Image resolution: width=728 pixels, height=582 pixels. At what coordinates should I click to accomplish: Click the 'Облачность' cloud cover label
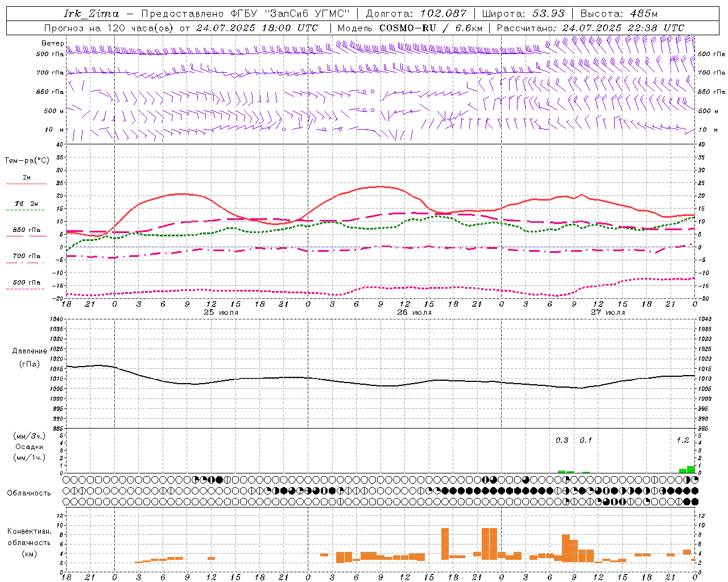coord(29,493)
